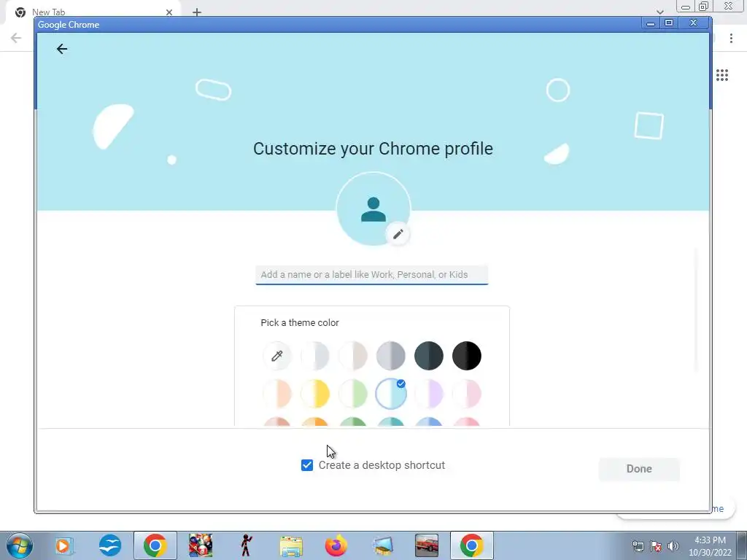Select the light green theme color

tap(353, 394)
